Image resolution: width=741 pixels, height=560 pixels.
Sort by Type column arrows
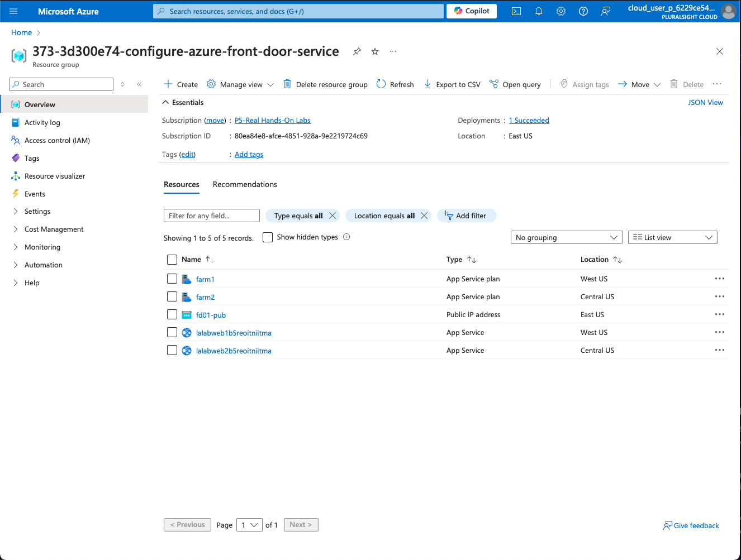[472, 260]
